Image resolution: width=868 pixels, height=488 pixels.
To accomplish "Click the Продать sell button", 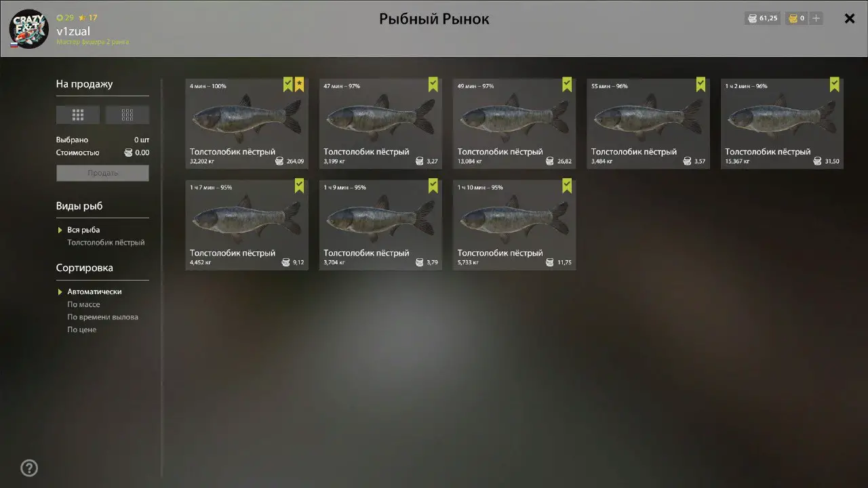I will [102, 173].
